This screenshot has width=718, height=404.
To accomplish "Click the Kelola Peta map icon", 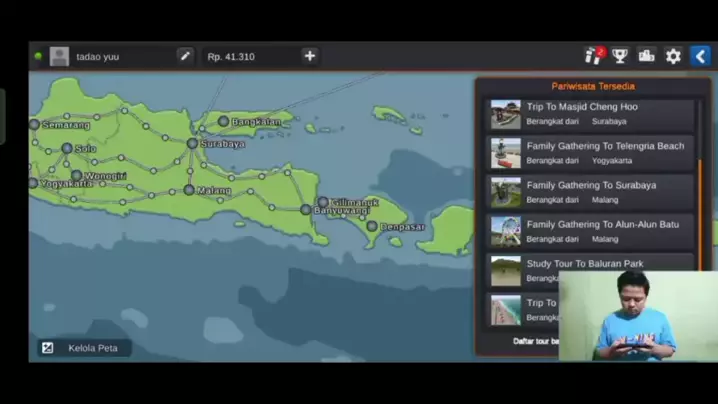I will click(47, 348).
